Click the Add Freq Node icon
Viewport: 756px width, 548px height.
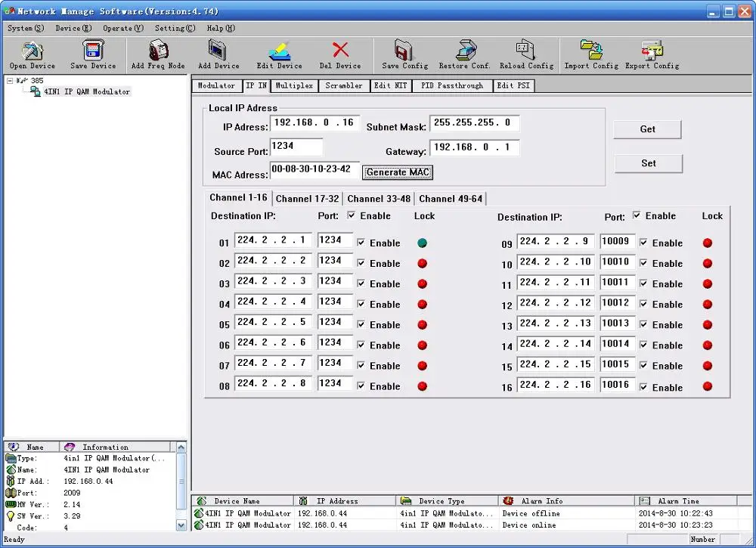[158, 51]
